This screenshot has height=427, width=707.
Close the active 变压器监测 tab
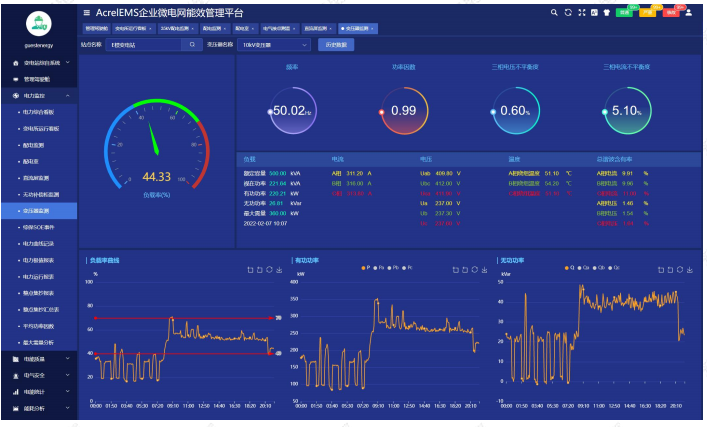coord(372,29)
